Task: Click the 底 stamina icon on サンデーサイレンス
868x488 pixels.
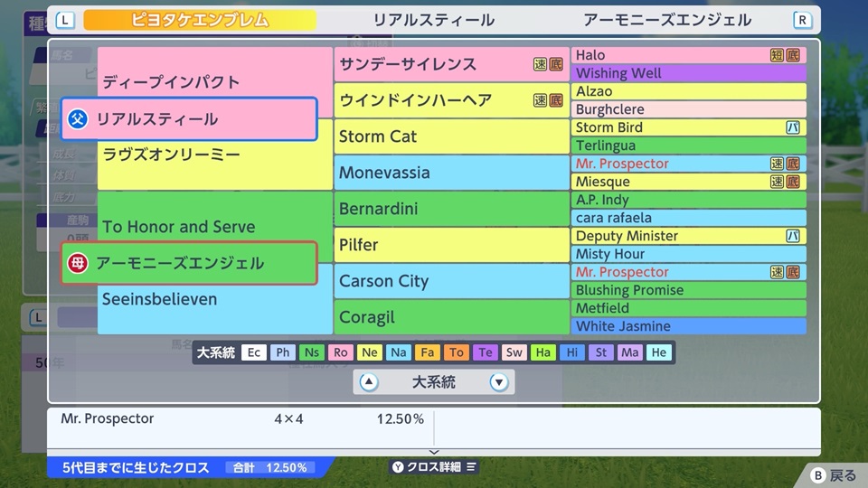Action: pos(556,64)
